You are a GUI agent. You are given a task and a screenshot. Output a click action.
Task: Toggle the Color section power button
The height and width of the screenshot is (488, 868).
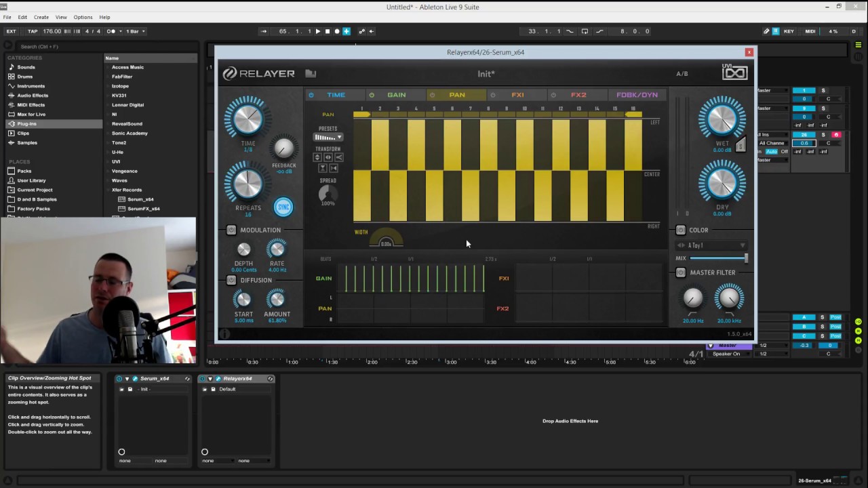[x=681, y=230]
